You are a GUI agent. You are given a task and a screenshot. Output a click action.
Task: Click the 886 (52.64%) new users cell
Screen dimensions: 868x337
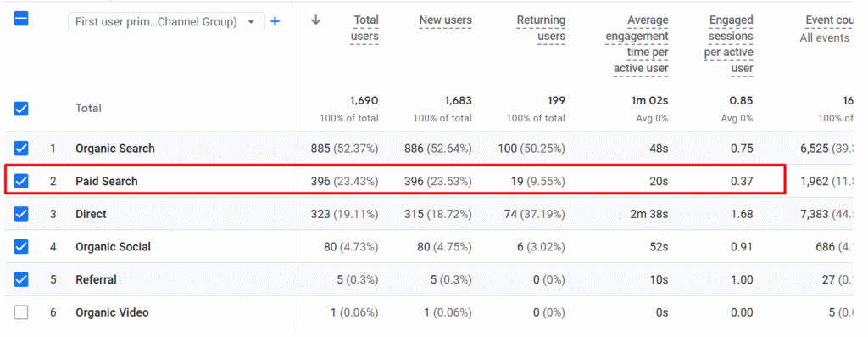[438, 149]
